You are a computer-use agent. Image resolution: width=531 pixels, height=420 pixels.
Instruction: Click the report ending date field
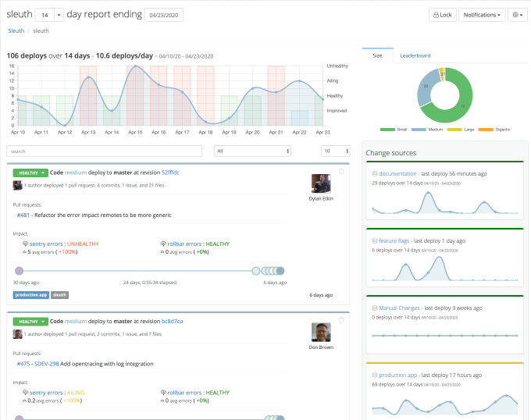163,15
